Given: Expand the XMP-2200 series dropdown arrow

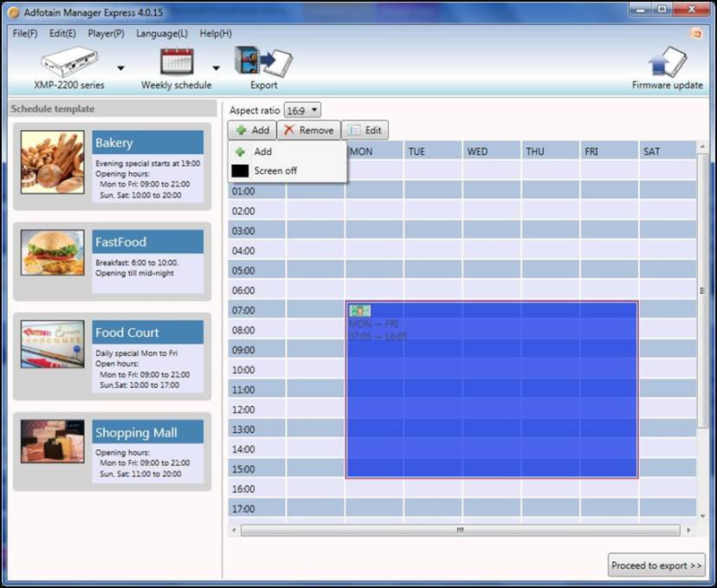Looking at the screenshot, I should click(x=121, y=68).
